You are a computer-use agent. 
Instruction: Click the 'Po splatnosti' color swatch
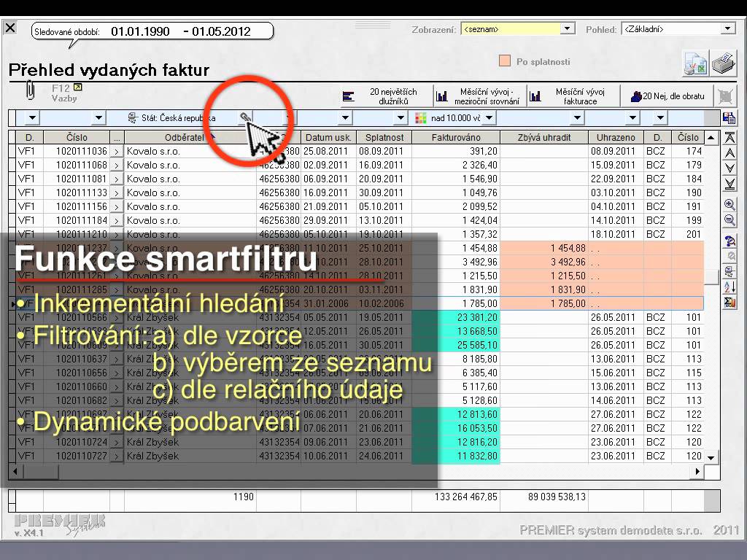(x=505, y=62)
